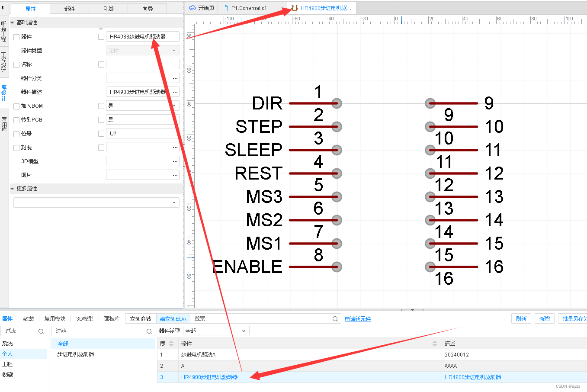The image size is (587, 392).
Task: Switch to the 引脚 tab
Action: (109, 9)
